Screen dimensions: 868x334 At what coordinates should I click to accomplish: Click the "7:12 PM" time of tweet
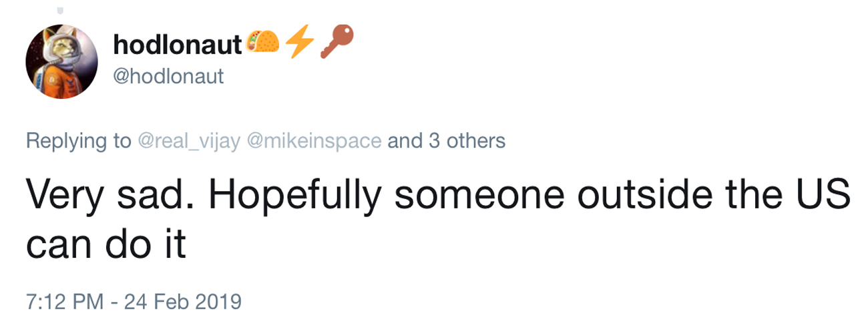(63, 301)
